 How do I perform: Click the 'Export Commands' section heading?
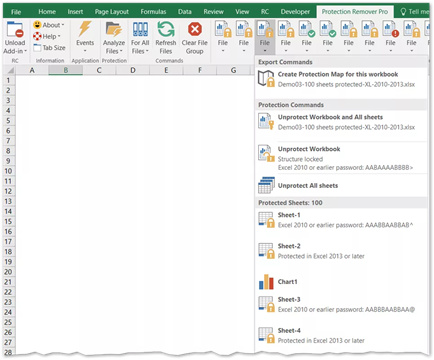click(285, 62)
